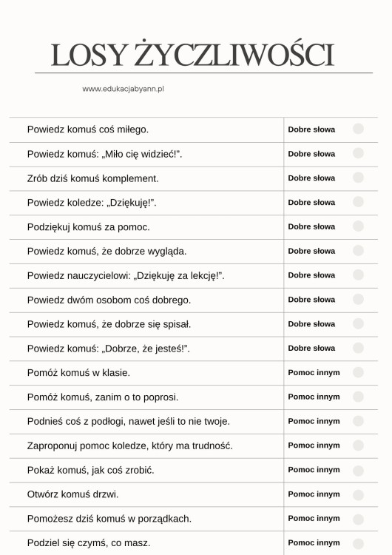Click 'Zaproponuj pomoc koledze, który ma trudność.'
Image resolution: width=392 pixels, height=555 pixels.
click(130, 445)
